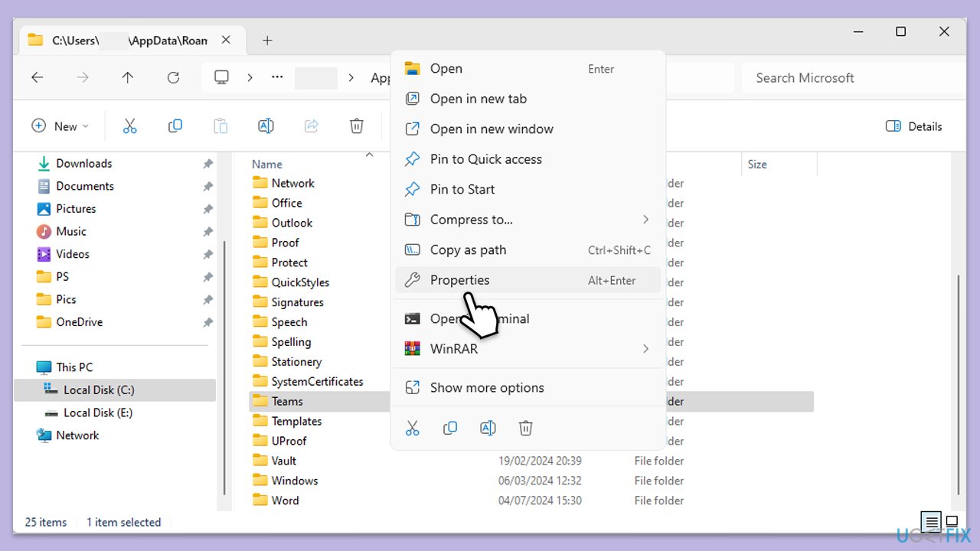Viewport: 980px width, 551px height.
Task: Select the QuickStyles folder
Action: [x=301, y=282]
